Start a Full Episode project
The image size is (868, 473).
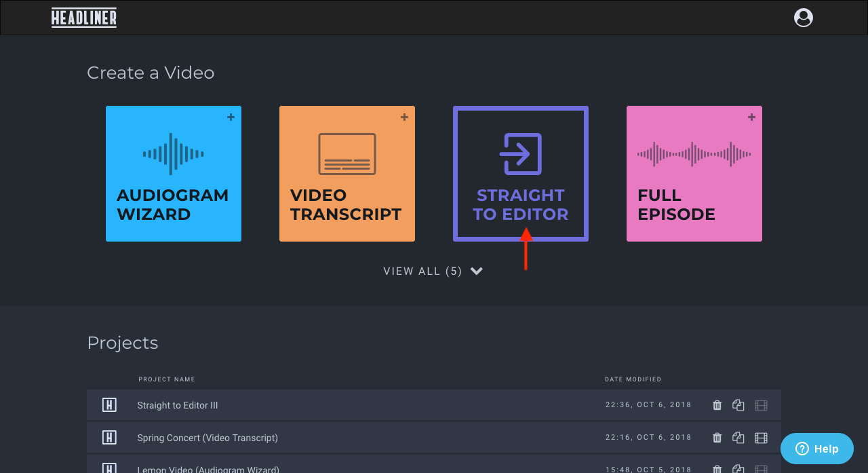(x=694, y=173)
